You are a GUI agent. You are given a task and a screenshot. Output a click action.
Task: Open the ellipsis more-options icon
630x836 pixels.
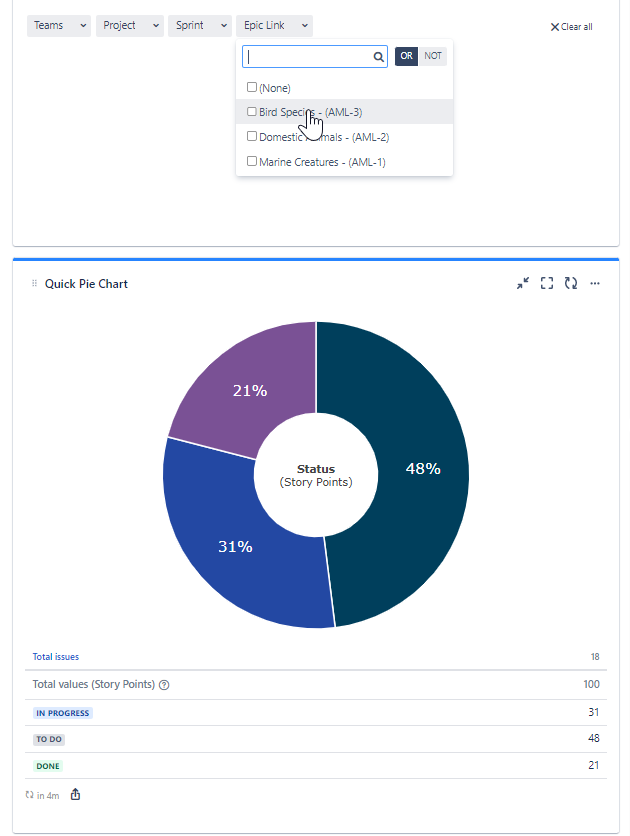(594, 283)
